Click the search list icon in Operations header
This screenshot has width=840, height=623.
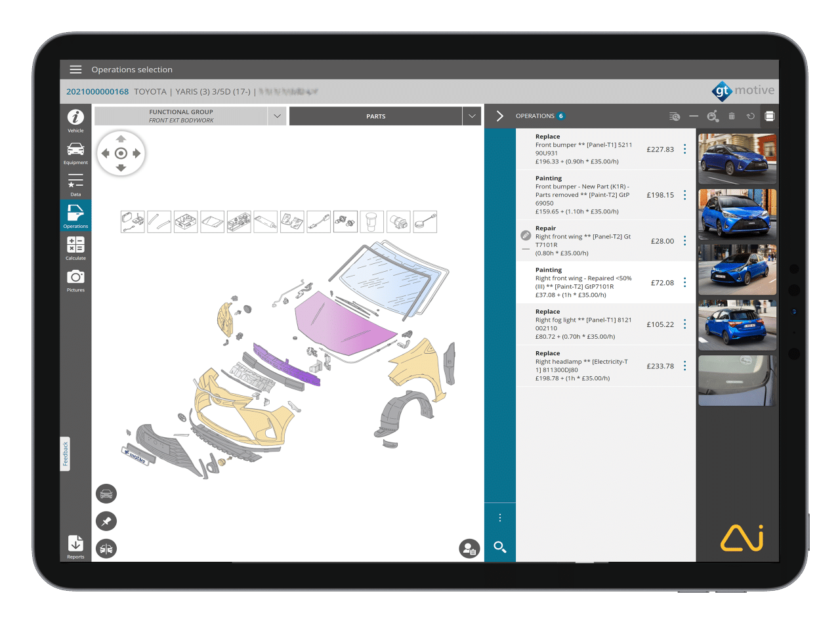click(x=675, y=116)
